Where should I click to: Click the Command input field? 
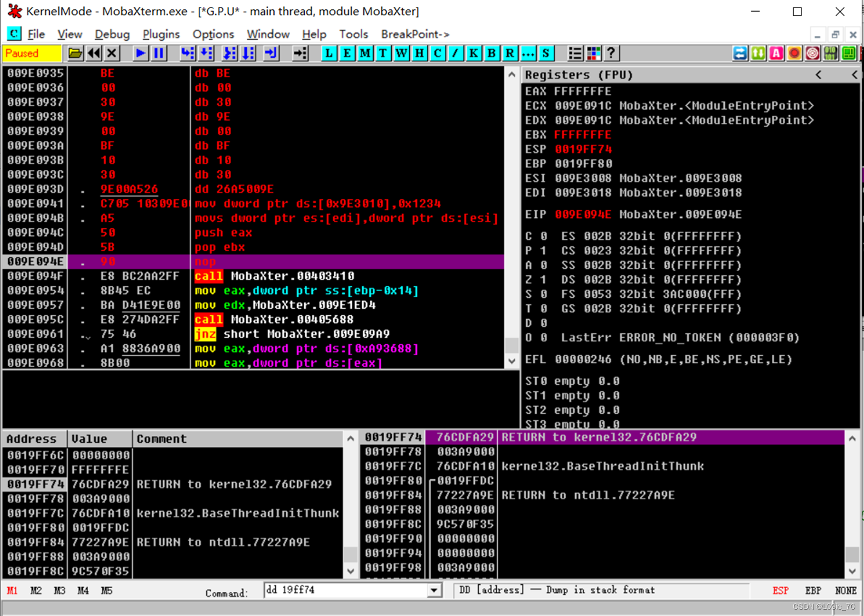coord(346,591)
